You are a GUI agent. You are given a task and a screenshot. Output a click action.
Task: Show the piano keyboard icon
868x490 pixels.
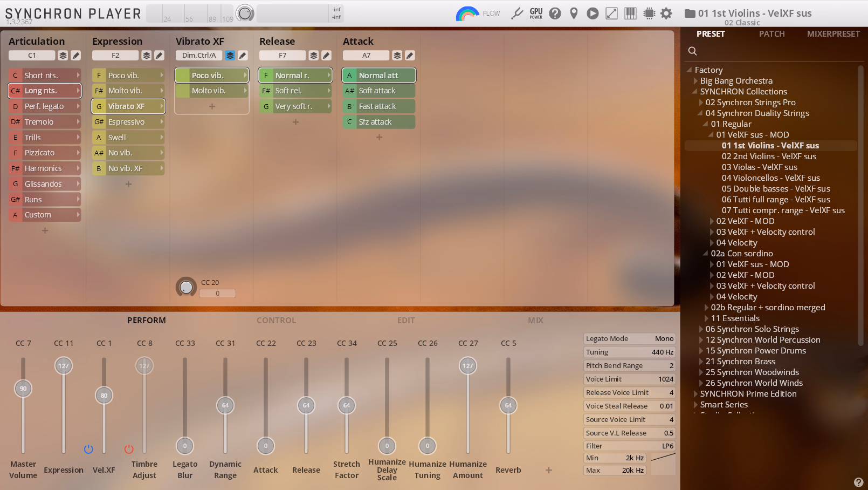630,13
